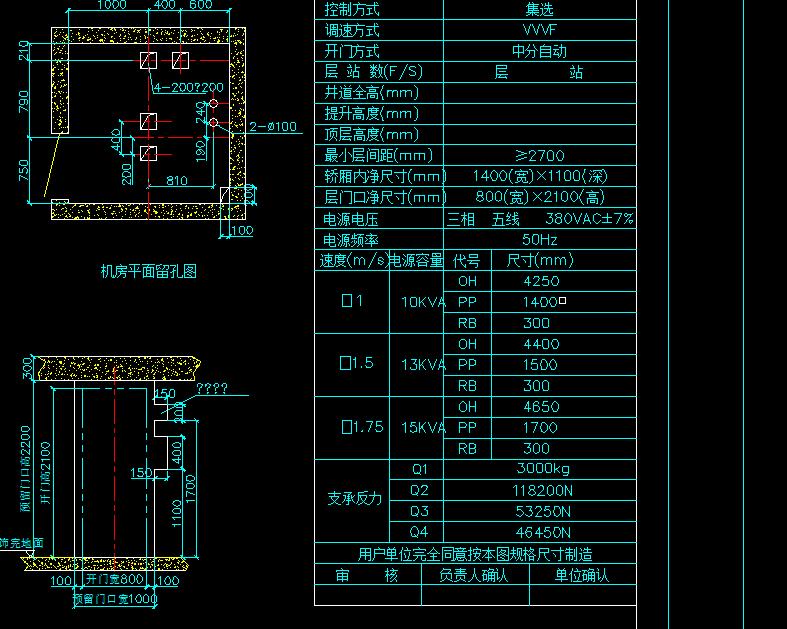
Task: Select the 调速方式 row label
Action: 352,30
